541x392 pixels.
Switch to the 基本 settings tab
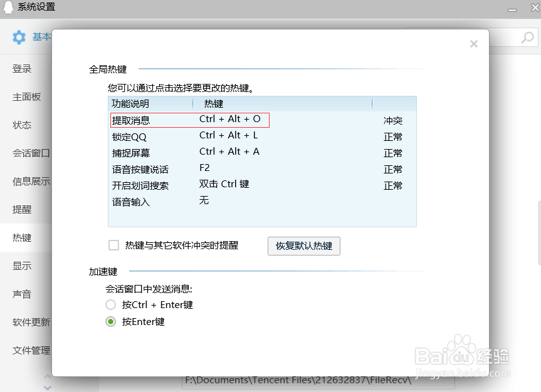click(42, 37)
